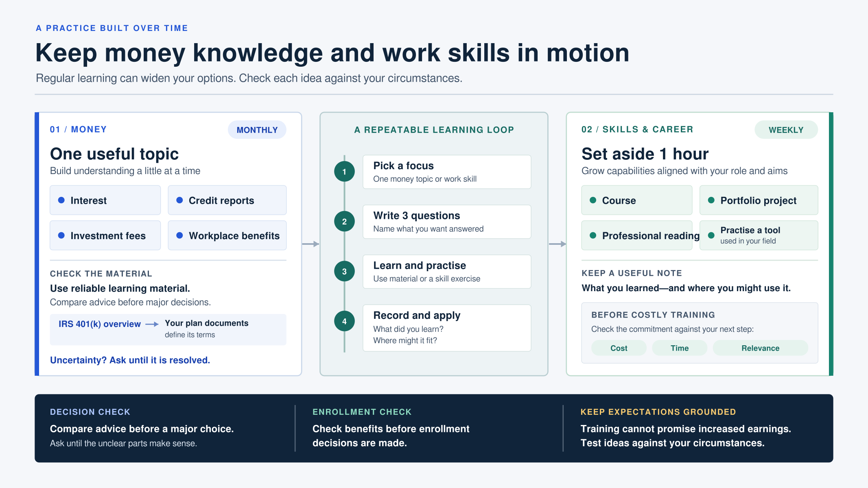Choose the 'Practise a tool' chip
The width and height of the screenshot is (868, 488).
pos(759,235)
